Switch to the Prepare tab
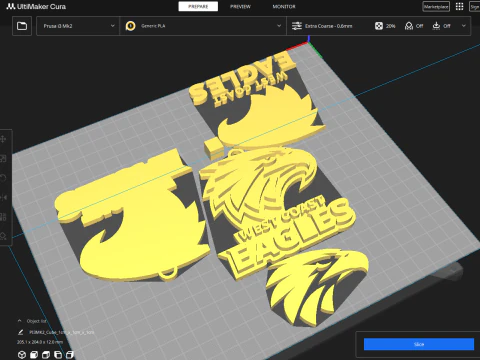This screenshot has width=480, height=360. tap(198, 6)
